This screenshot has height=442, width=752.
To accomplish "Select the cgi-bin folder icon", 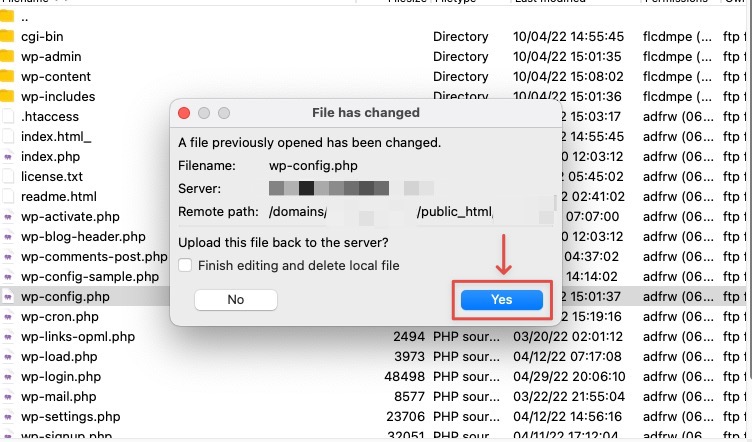I will click(7, 36).
